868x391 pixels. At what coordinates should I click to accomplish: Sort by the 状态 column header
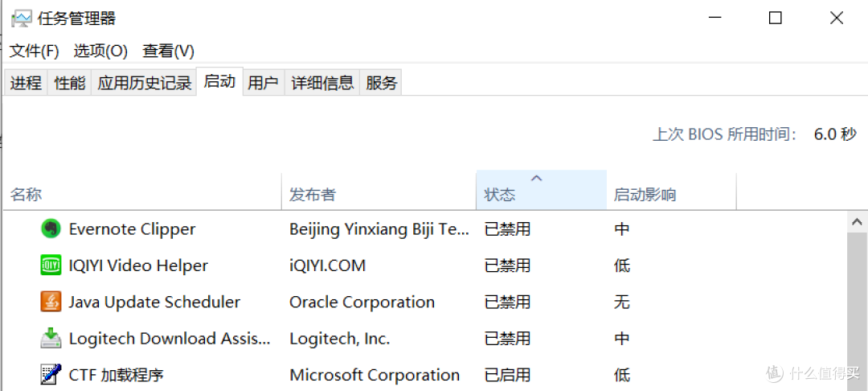coord(542,191)
